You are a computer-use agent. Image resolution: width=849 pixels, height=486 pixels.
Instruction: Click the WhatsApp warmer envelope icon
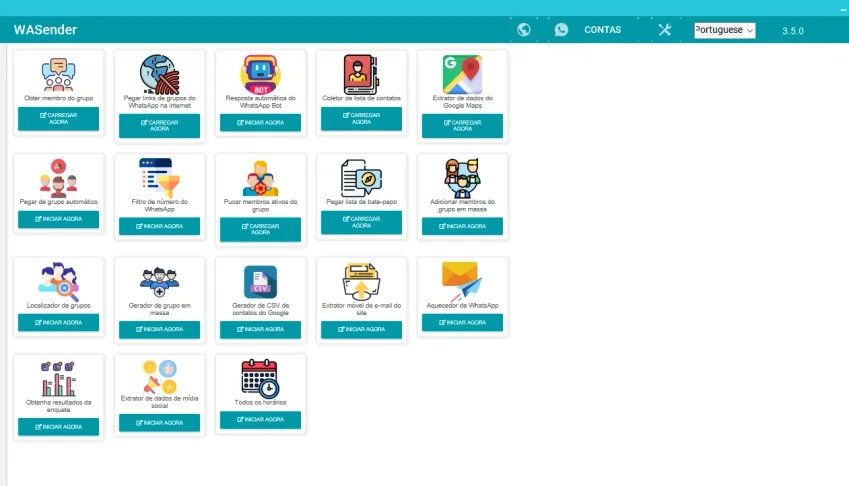tap(462, 281)
